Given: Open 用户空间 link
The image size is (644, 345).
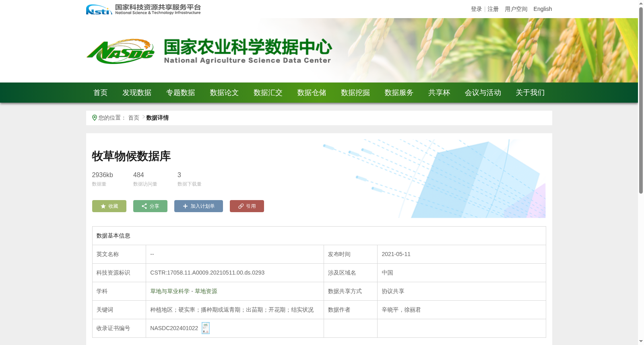Looking at the screenshot, I should 516,9.
